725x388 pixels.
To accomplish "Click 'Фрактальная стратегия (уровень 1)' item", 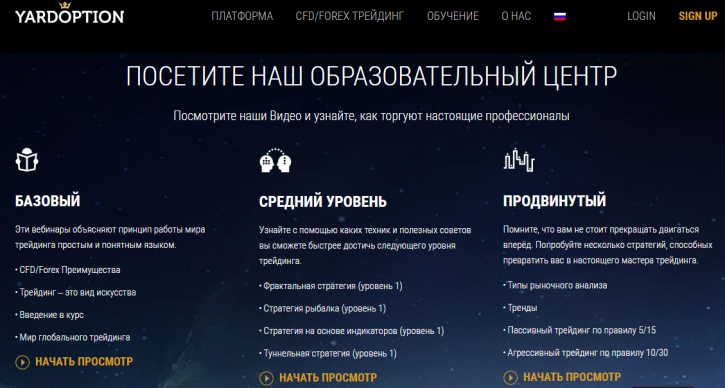I will pyautogui.click(x=331, y=286).
